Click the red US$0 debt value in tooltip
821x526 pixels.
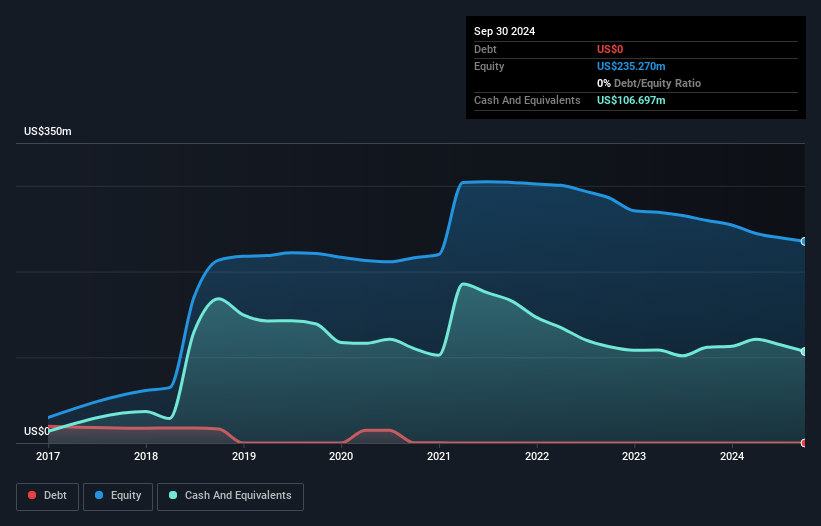click(x=610, y=49)
